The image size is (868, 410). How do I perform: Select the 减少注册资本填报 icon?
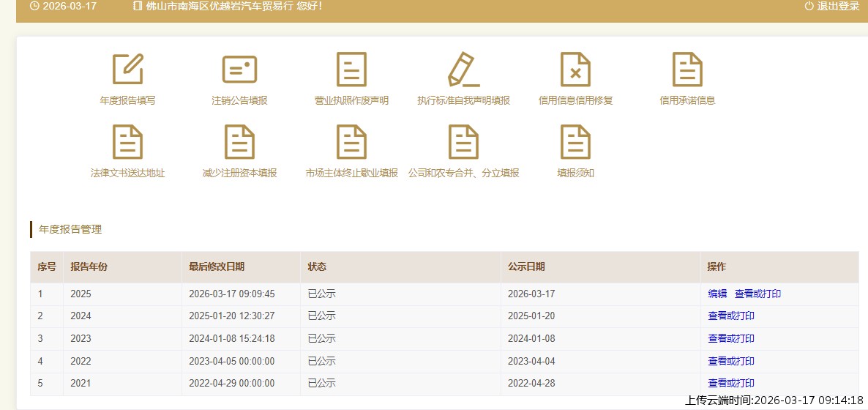click(239, 142)
